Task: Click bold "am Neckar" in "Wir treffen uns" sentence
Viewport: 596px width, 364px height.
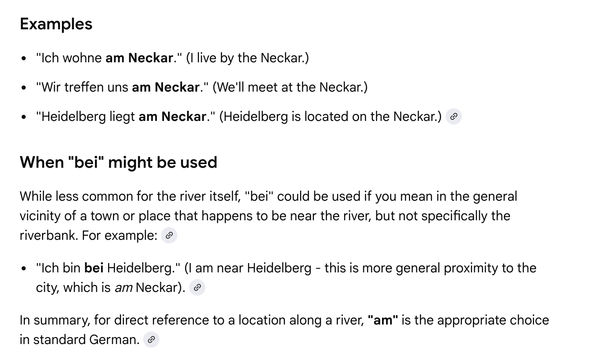Action: point(166,87)
